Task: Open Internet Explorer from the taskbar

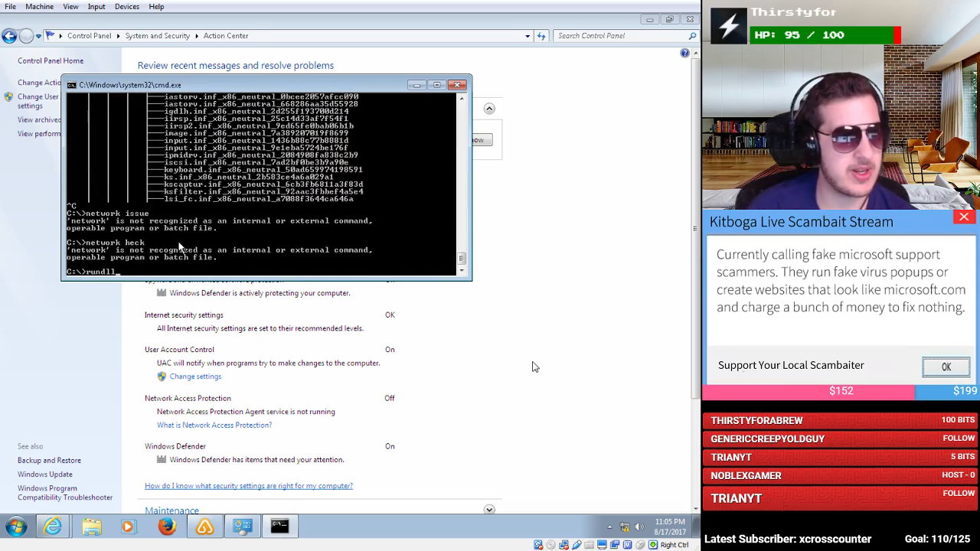Action: [53, 527]
